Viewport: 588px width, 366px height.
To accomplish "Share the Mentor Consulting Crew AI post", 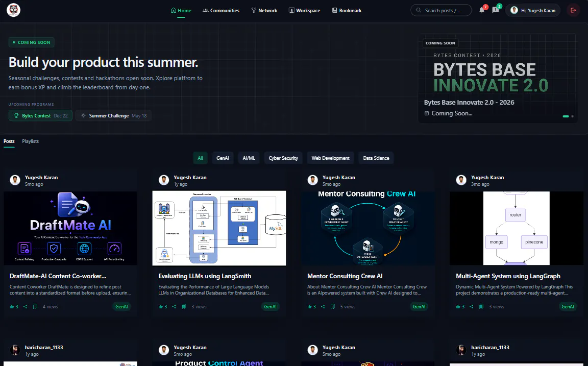I will point(323,307).
